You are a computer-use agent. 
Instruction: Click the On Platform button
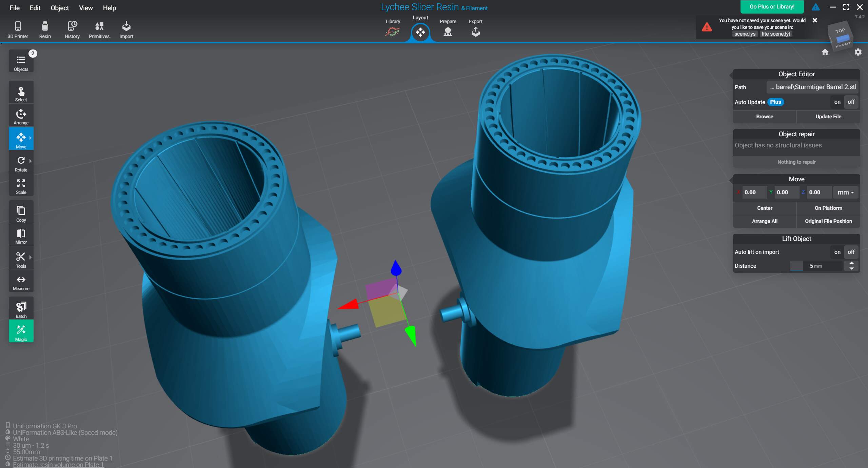click(x=828, y=208)
